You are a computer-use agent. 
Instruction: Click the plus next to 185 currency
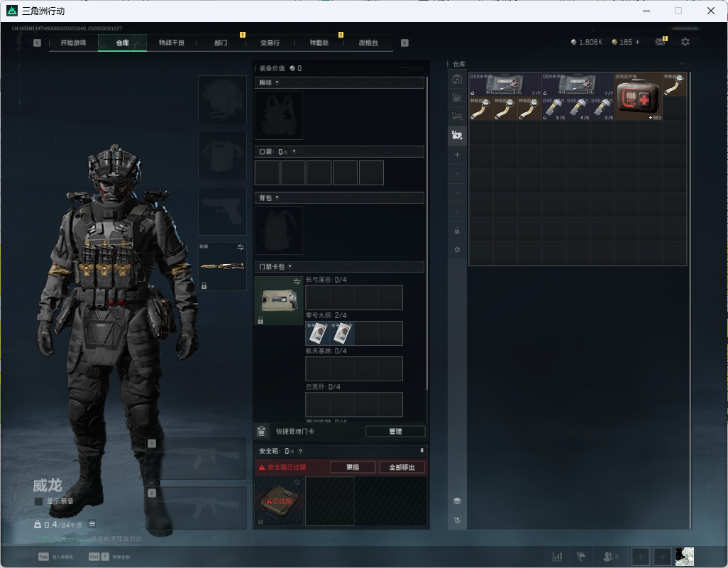point(637,42)
